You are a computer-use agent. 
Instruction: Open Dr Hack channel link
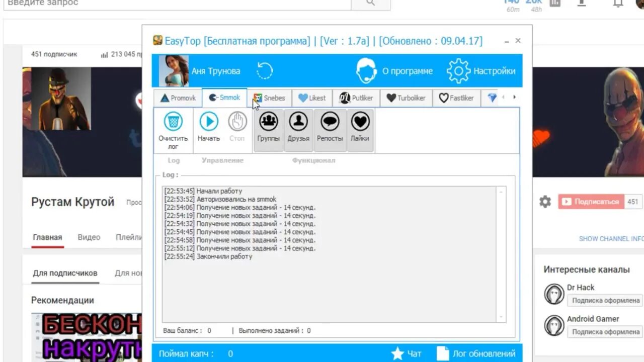point(581,288)
